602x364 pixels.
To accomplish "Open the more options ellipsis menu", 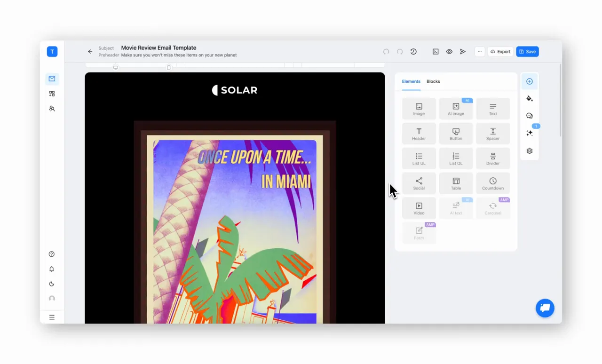I will pyautogui.click(x=480, y=52).
